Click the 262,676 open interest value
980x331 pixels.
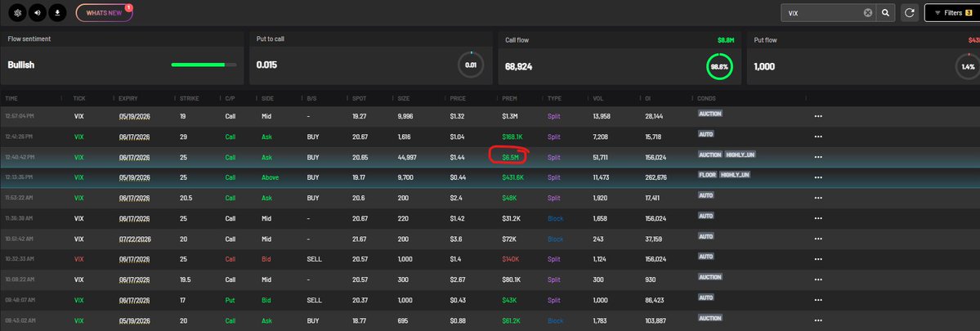656,177
